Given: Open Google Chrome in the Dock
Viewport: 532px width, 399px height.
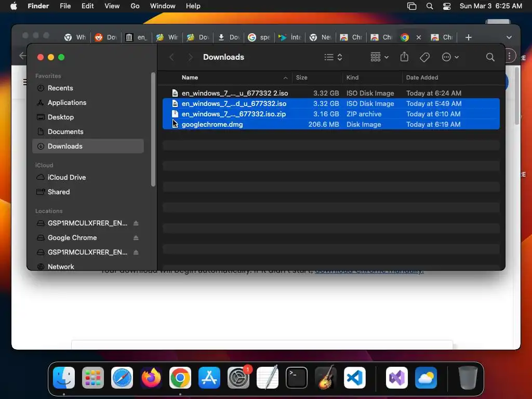Looking at the screenshot, I should coord(180,378).
